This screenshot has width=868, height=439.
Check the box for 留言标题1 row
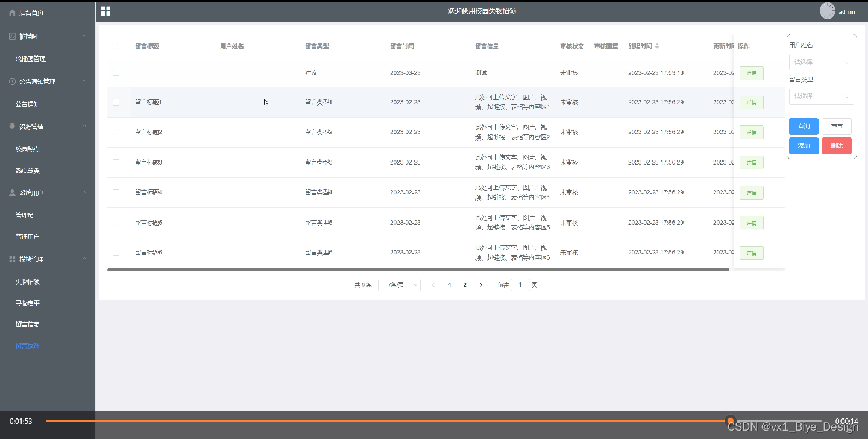pos(116,103)
